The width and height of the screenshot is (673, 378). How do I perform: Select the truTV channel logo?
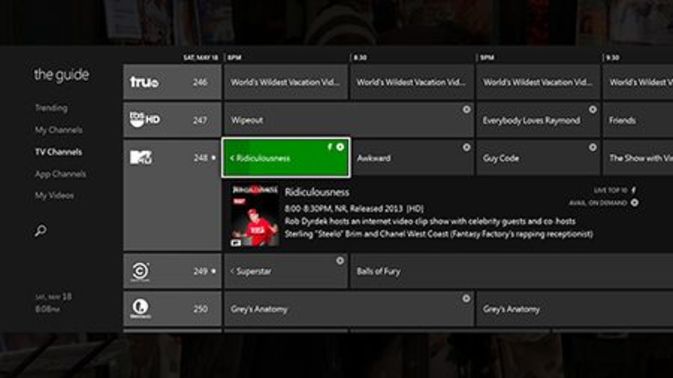(x=144, y=82)
